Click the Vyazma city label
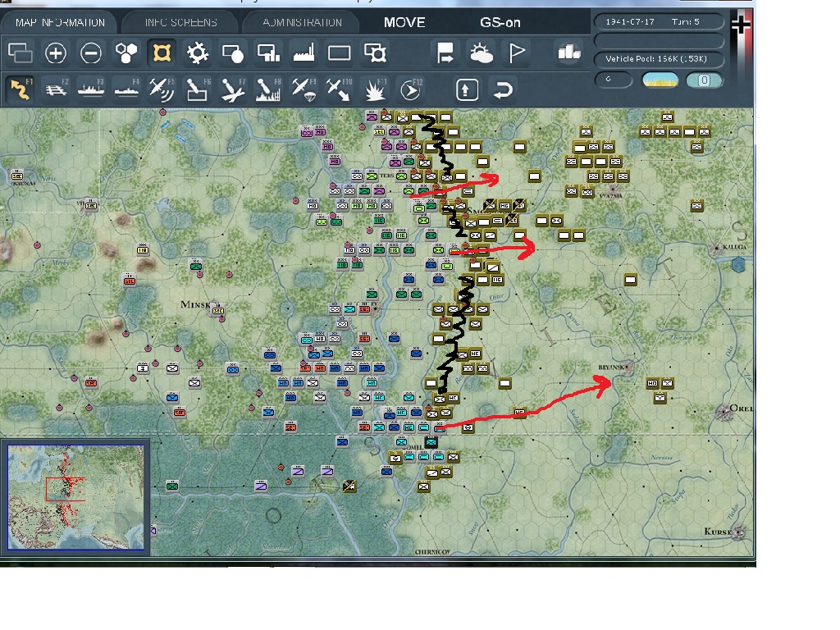The width and height of the screenshot is (840, 630). tap(610, 196)
